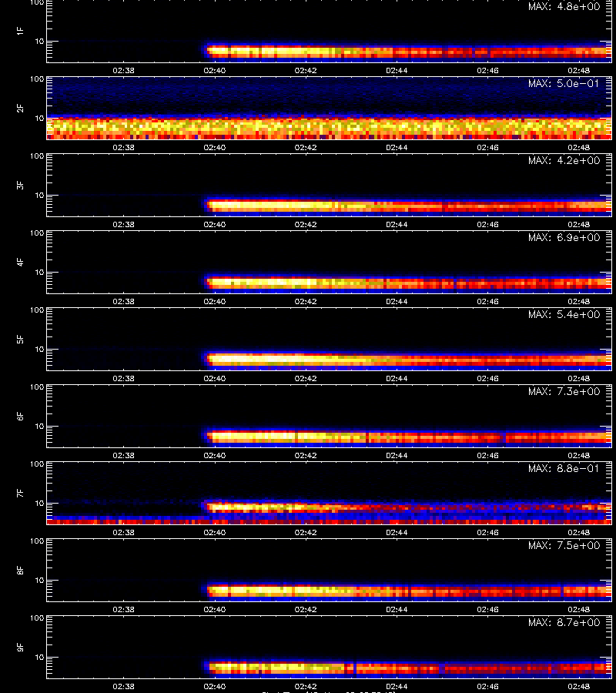Click the MAX: 5.0e-01 label
616x693 pixels.
(x=564, y=83)
